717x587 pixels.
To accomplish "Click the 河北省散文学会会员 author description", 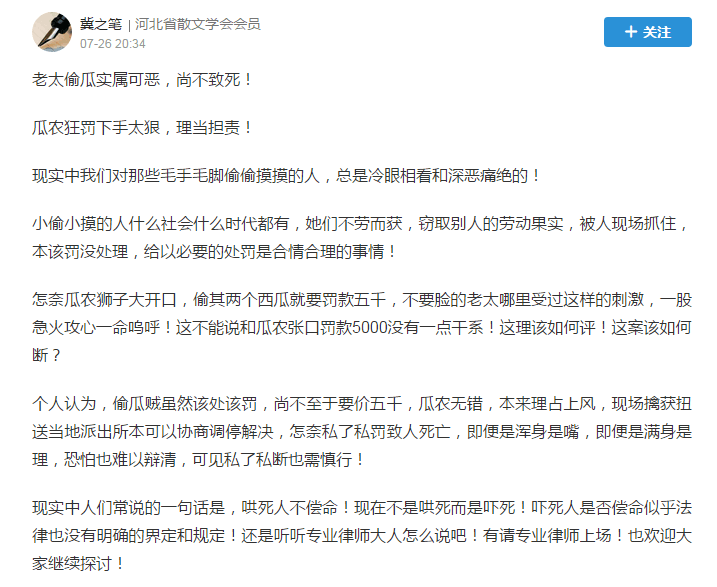I will click(x=198, y=23).
